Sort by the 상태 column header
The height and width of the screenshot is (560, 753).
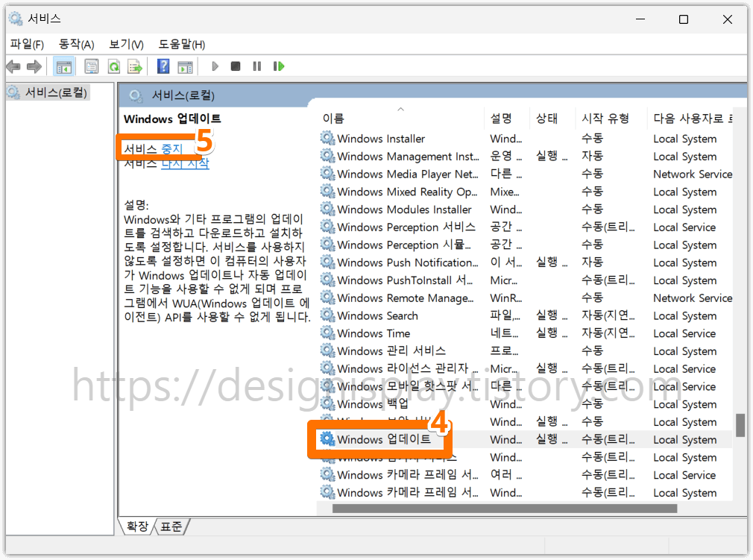(x=547, y=119)
